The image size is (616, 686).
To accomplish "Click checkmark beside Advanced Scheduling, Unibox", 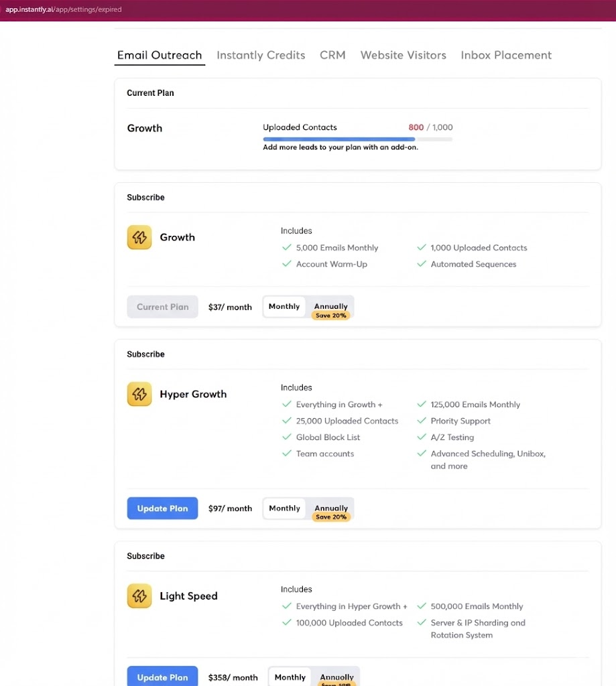I will [x=422, y=454].
